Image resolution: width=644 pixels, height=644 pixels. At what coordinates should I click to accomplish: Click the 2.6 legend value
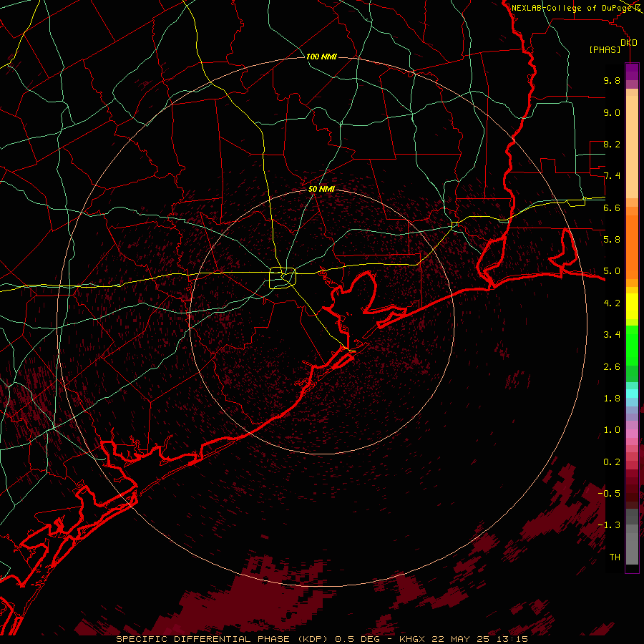click(612, 367)
